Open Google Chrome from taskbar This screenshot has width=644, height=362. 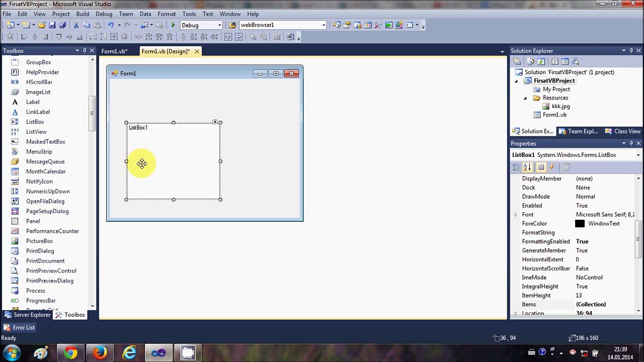click(70, 353)
